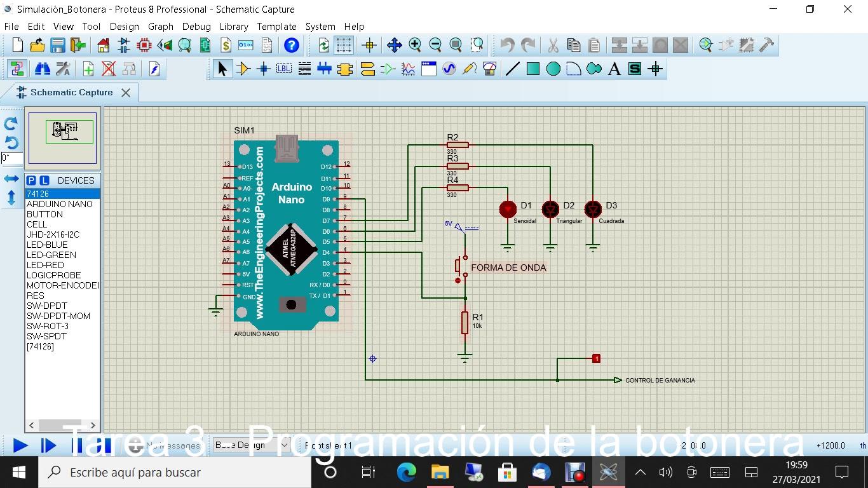Select ARDUINO NANO in the devices list
868x488 pixels.
pos(60,204)
